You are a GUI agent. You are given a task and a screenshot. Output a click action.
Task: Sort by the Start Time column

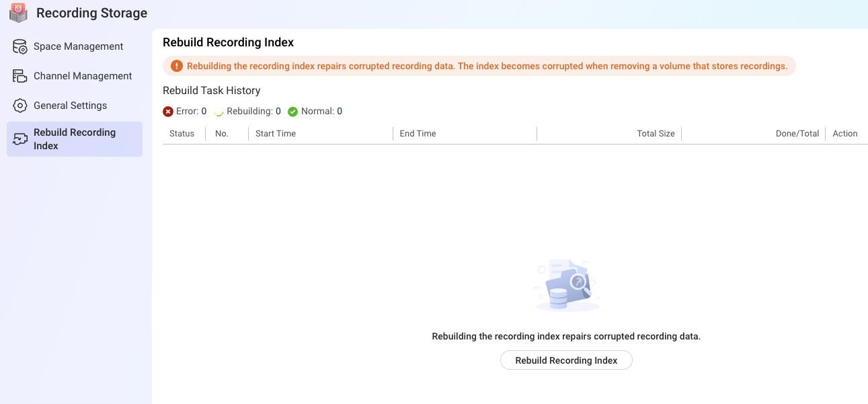(x=276, y=134)
